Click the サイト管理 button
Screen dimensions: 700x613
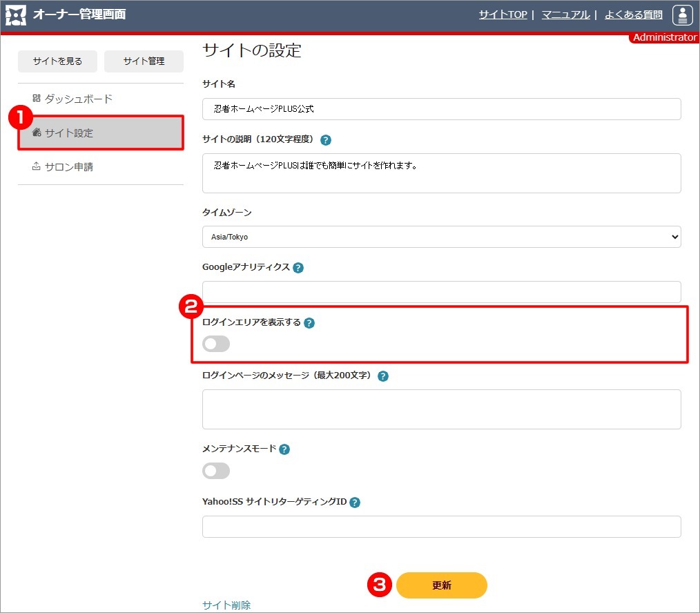point(144,61)
